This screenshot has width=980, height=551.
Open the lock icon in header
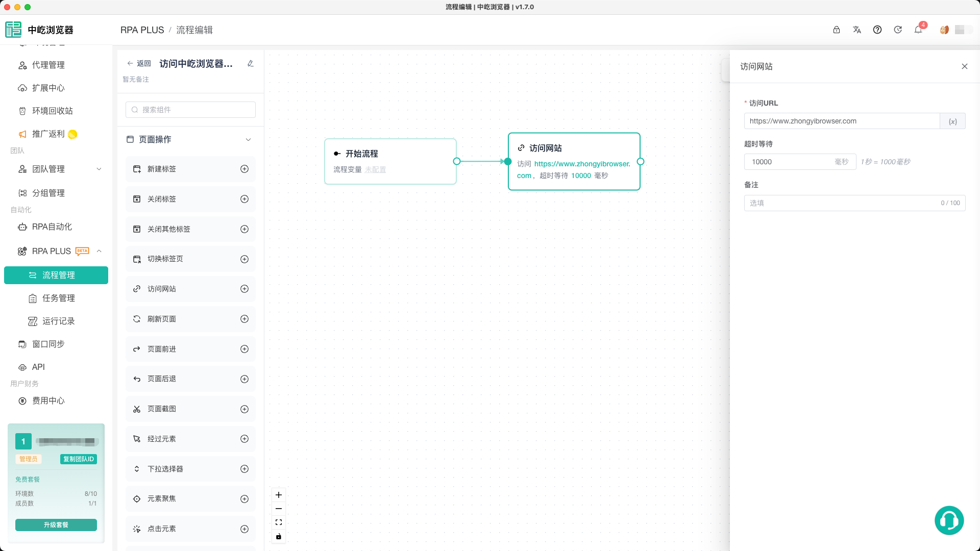[837, 30]
